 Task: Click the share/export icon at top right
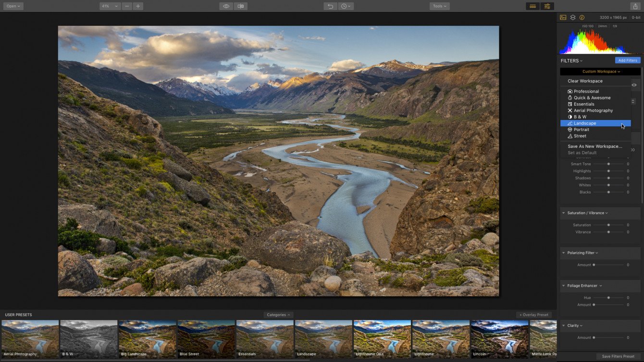click(635, 6)
